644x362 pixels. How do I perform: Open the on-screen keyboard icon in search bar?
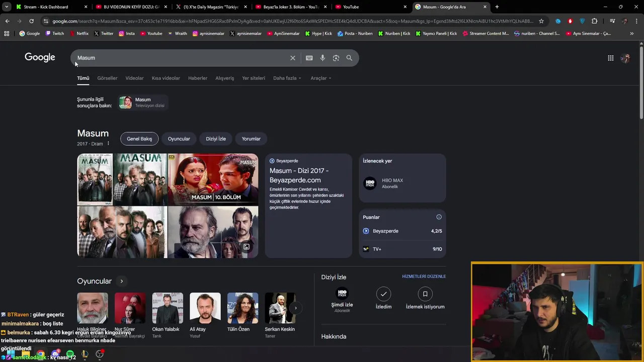pos(309,58)
